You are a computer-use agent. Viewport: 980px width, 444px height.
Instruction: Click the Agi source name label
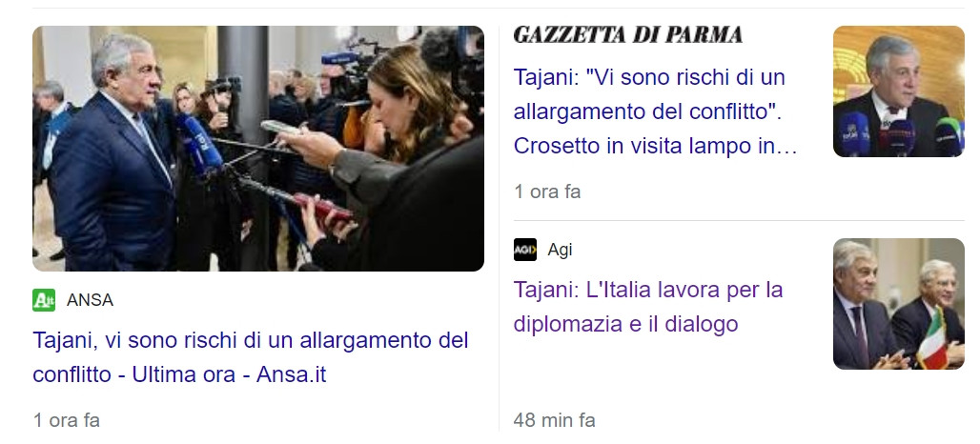pos(560,250)
